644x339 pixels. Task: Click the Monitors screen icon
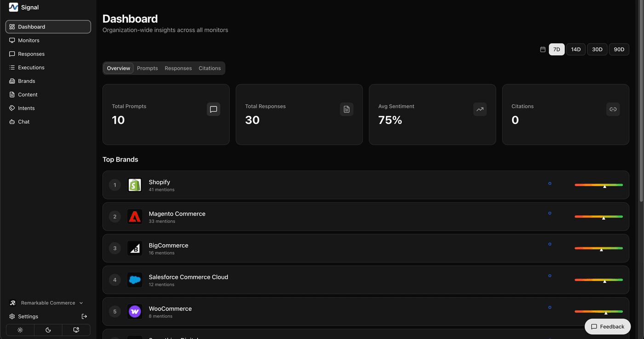click(12, 41)
